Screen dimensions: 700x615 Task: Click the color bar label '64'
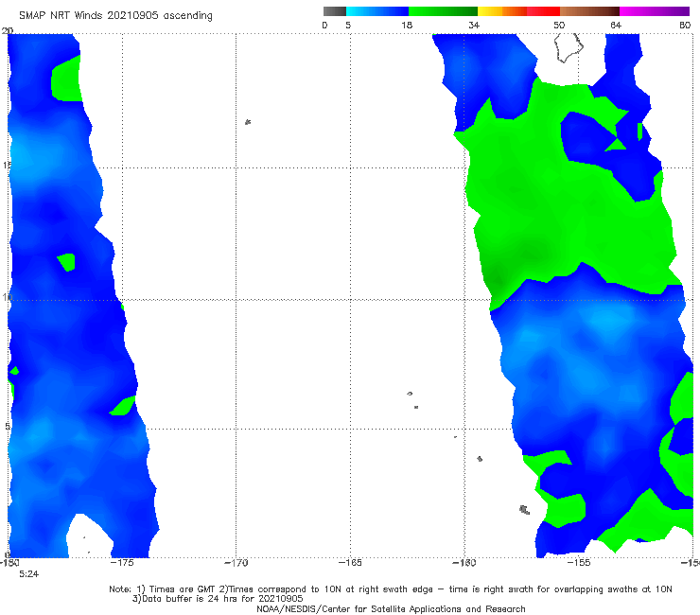coord(616,26)
